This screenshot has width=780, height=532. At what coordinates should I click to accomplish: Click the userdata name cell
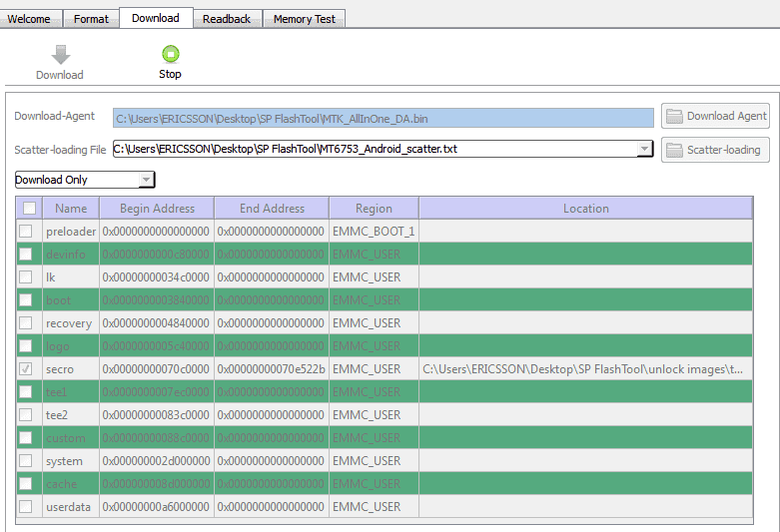71,507
